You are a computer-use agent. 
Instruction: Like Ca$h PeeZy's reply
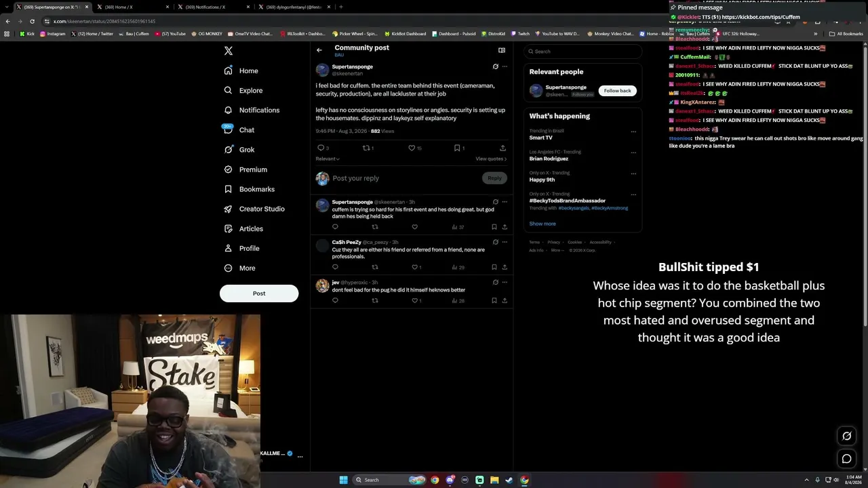click(x=416, y=267)
